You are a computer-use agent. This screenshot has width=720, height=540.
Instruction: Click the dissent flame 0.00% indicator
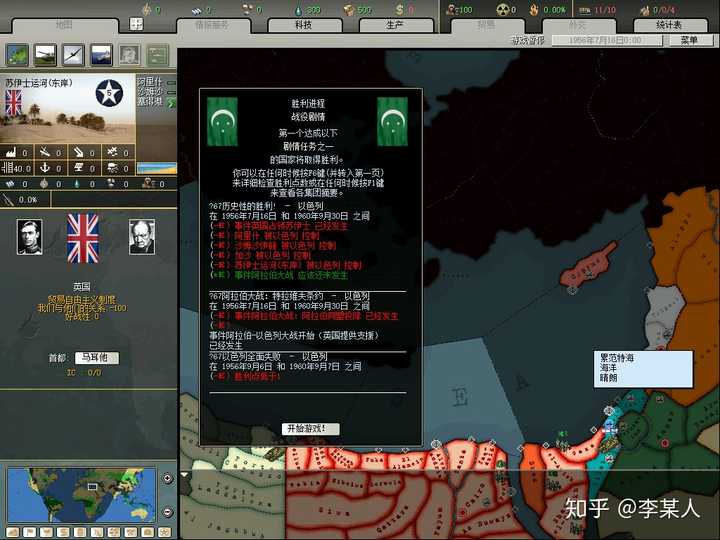tap(549, 10)
